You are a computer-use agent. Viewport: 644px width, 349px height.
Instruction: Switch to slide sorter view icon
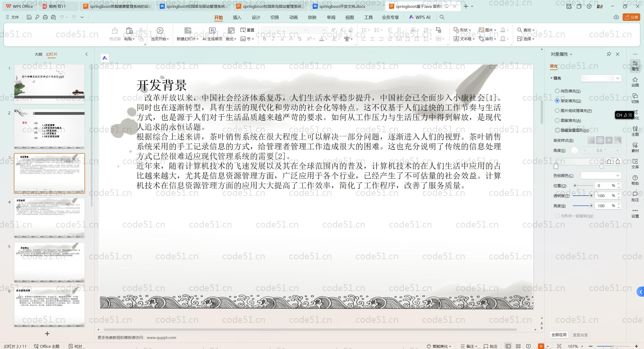[518, 346]
